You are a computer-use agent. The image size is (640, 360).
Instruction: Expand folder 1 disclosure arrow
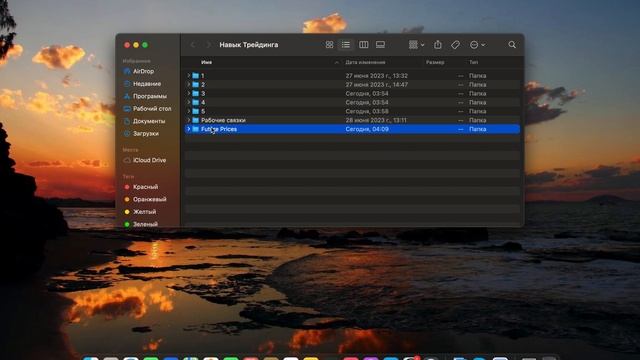coord(189,76)
